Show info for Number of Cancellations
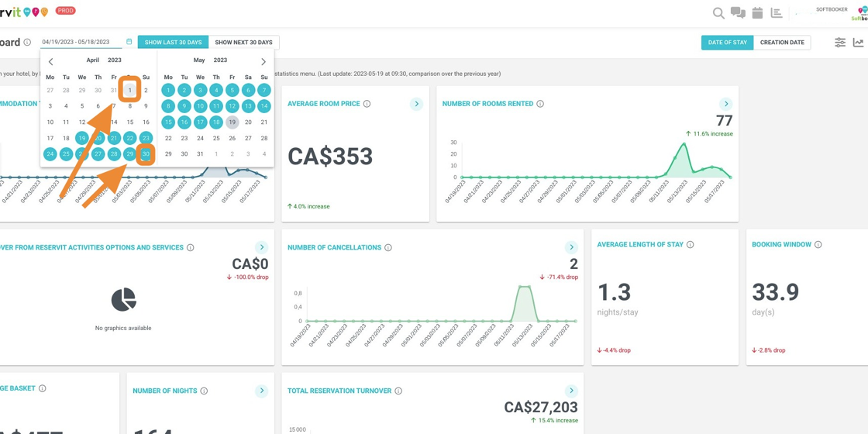The width and height of the screenshot is (868, 434). point(388,248)
